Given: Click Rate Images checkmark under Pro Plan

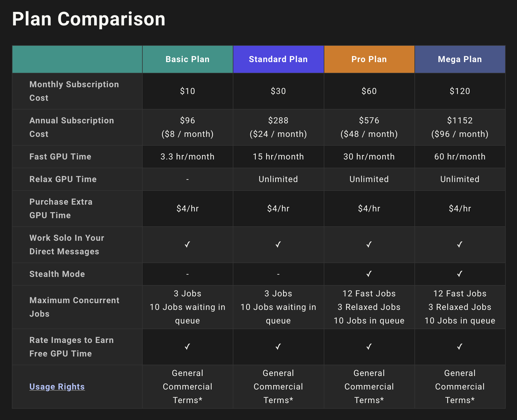Looking at the screenshot, I should click(x=369, y=347).
